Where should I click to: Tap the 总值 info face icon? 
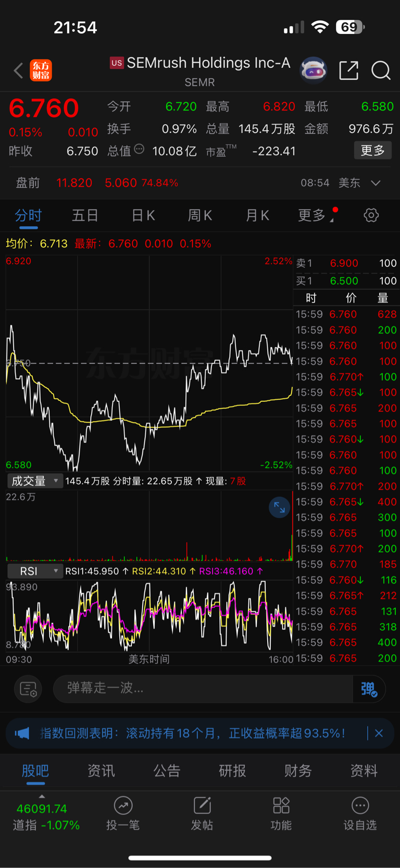click(139, 149)
